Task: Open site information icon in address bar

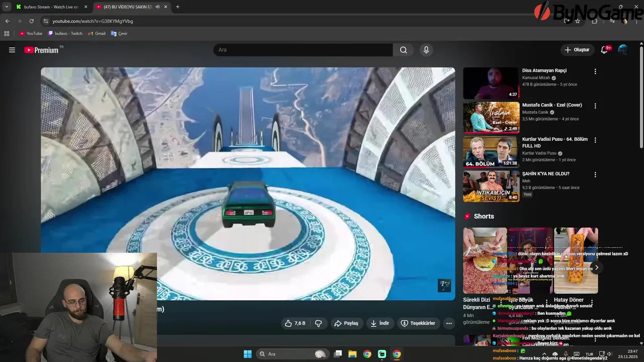Action: pos(46,21)
